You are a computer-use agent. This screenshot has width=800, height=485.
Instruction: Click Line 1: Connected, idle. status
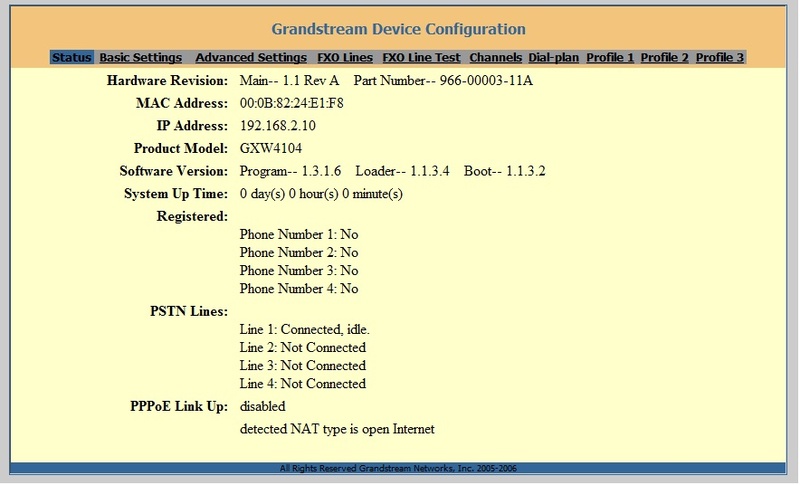(304, 329)
